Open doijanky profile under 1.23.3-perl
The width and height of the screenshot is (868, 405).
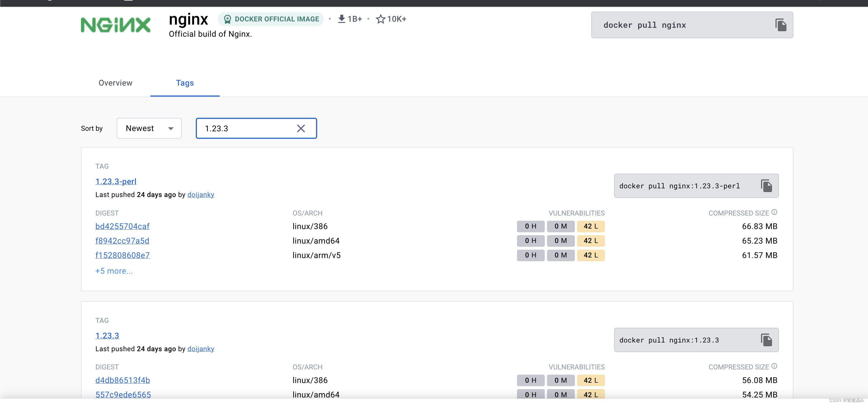point(200,195)
